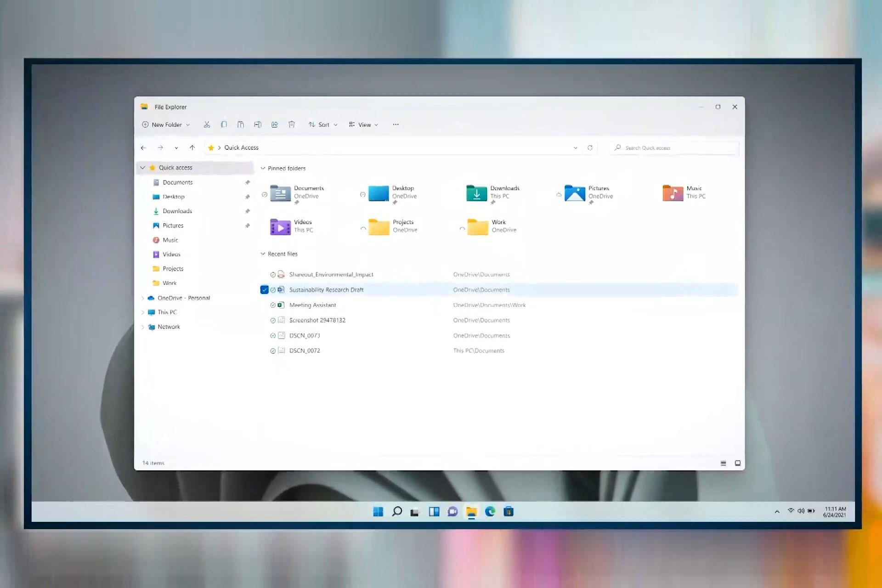Switch to details list view in status bar
Image resolution: width=882 pixels, height=588 pixels.
point(723,463)
